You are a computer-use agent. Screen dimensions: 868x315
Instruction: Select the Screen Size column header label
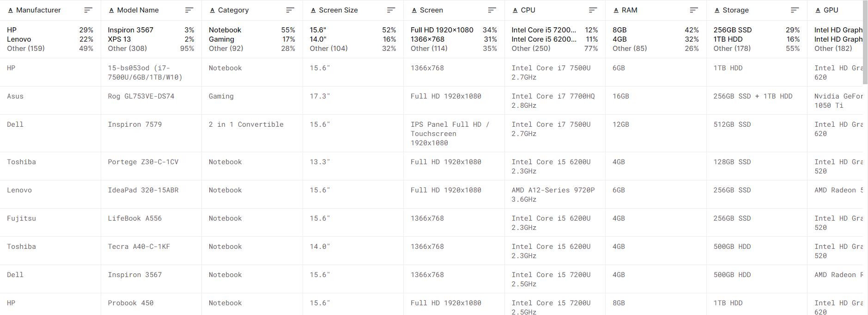click(338, 10)
